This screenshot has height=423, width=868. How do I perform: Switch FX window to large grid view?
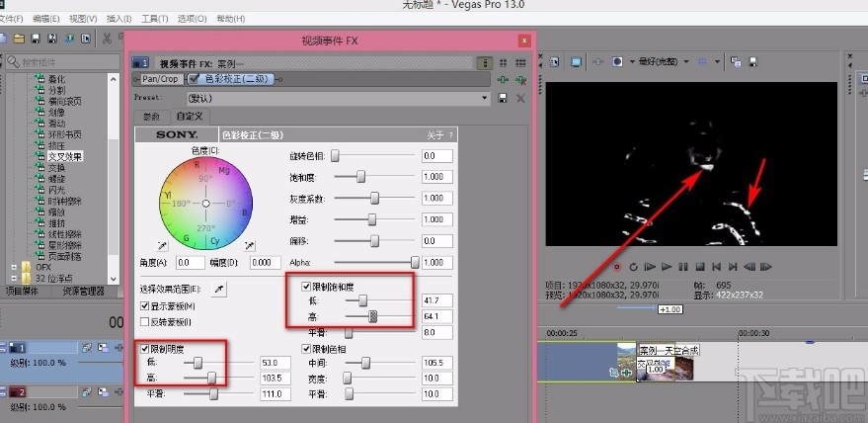[x=520, y=63]
